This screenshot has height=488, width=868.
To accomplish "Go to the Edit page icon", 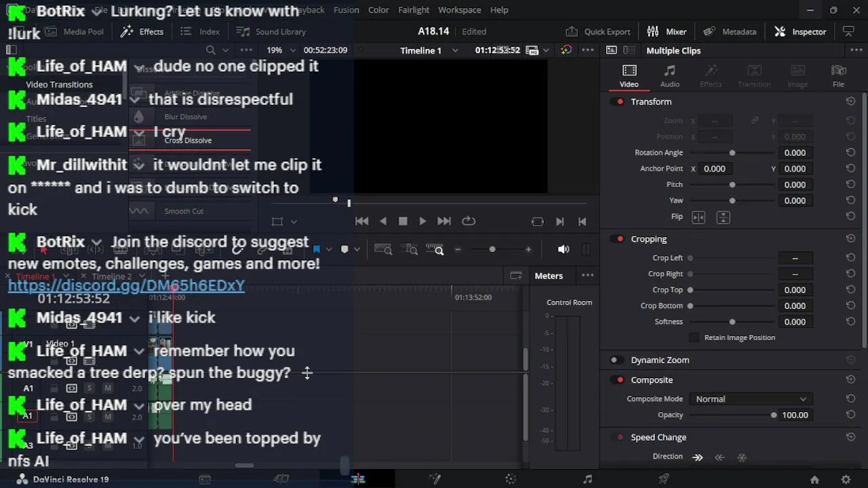I will (358, 479).
